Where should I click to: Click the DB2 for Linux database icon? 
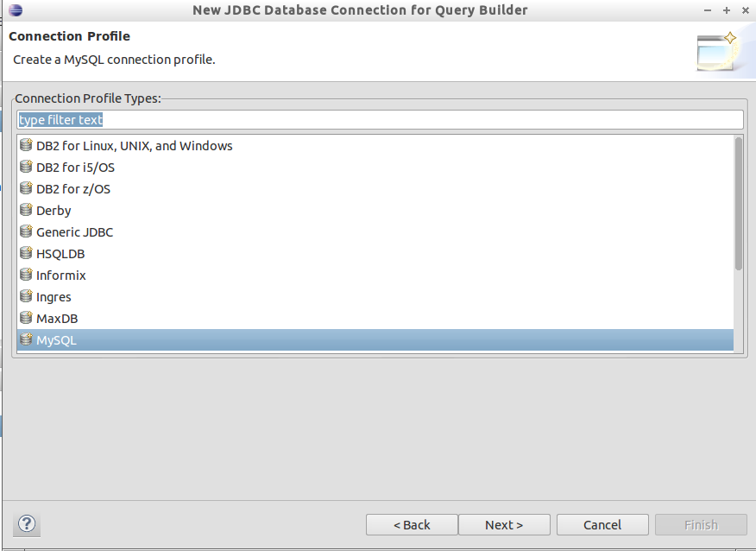pos(26,145)
